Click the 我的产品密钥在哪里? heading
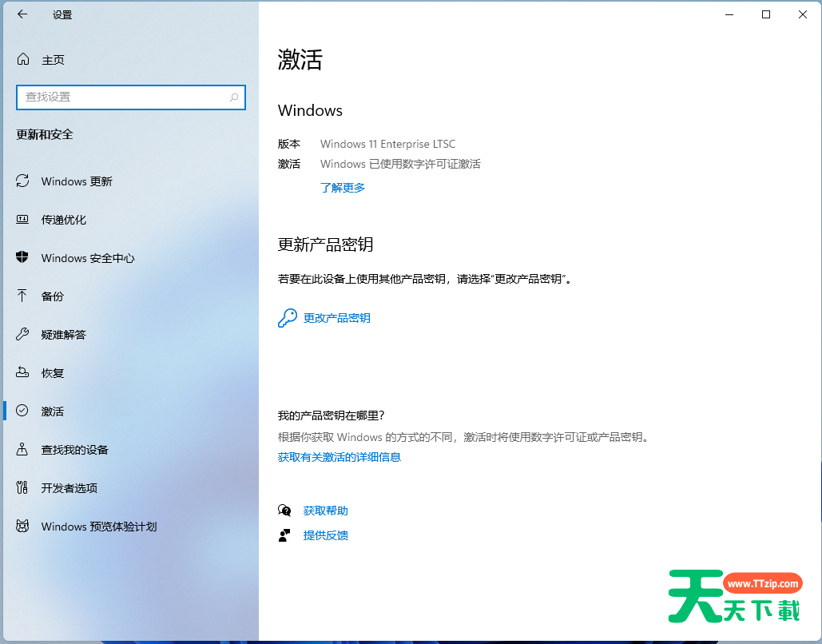The height and width of the screenshot is (644, 822). pos(332,415)
